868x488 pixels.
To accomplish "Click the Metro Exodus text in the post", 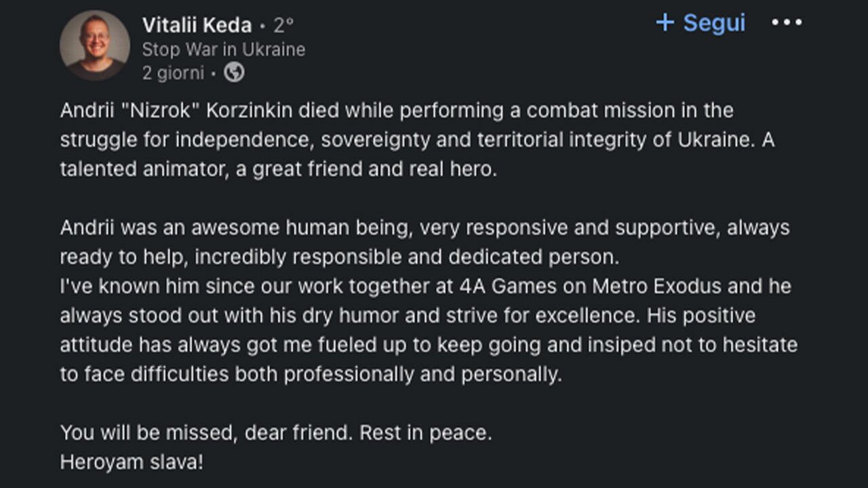I will pos(657,287).
